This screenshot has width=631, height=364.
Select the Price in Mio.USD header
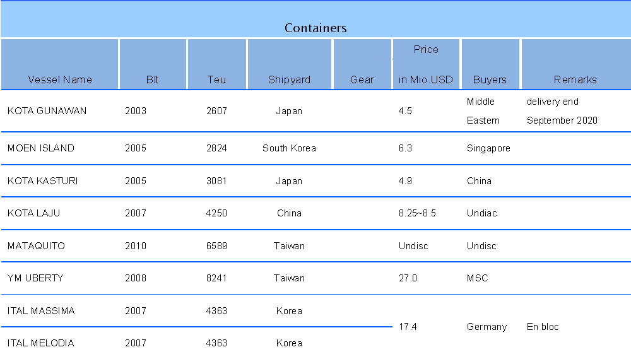426,64
